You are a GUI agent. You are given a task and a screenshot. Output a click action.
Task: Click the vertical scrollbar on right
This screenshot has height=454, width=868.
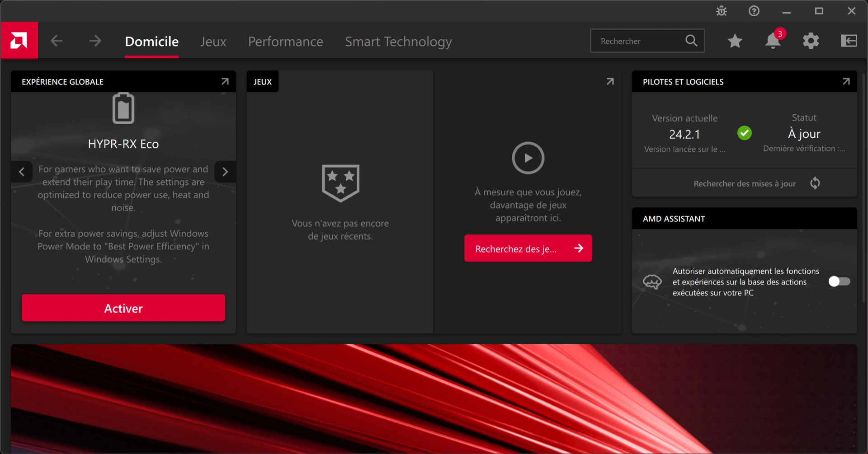click(864, 187)
